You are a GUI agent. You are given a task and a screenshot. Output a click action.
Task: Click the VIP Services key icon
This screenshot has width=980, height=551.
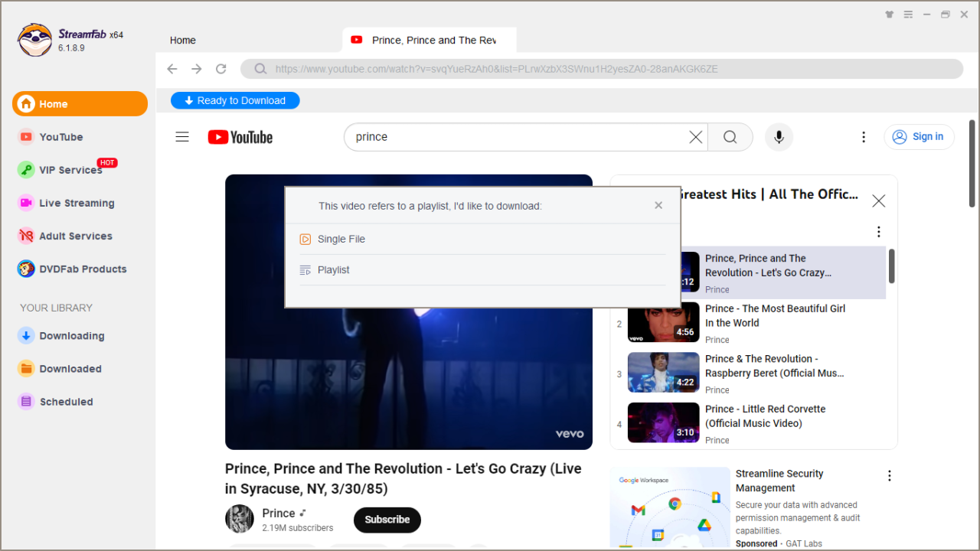[26, 170]
